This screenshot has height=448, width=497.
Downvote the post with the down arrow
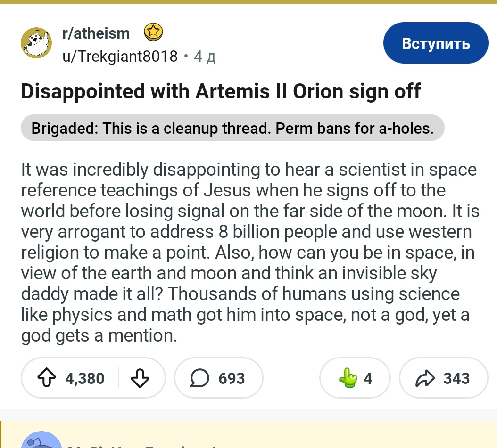[140, 378]
